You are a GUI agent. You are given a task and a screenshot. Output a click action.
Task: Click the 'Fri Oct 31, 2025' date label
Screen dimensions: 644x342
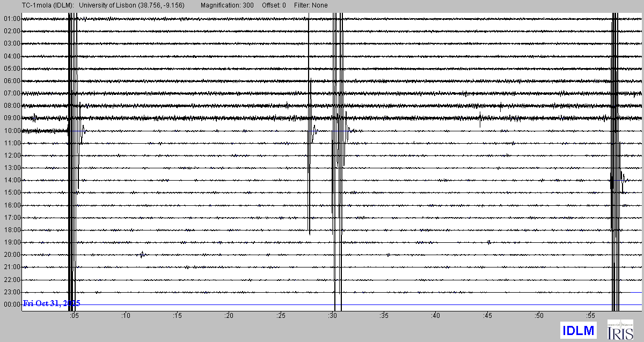[52, 303]
